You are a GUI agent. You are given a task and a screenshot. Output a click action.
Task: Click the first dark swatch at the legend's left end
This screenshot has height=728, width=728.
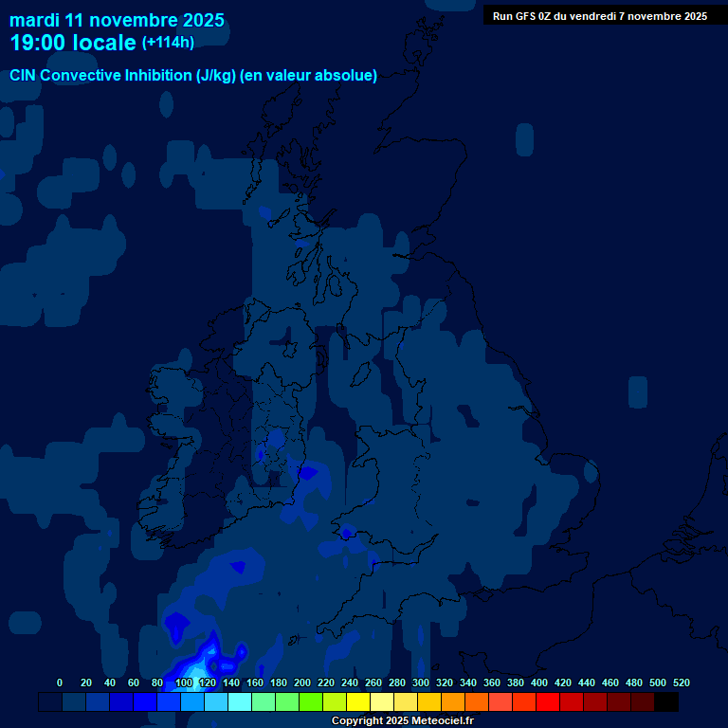pyautogui.click(x=50, y=702)
